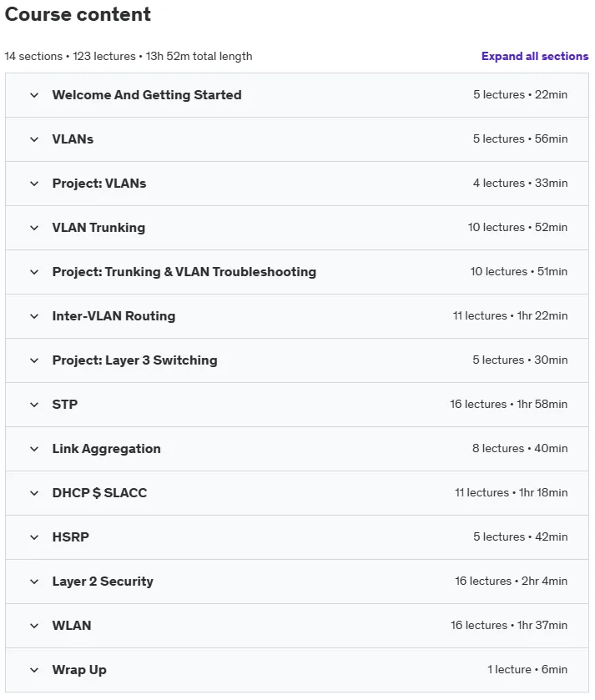Click chevron next to Project: Trunking & VLAN Troubleshooting
The width and height of the screenshot is (595, 700).
click(x=34, y=272)
